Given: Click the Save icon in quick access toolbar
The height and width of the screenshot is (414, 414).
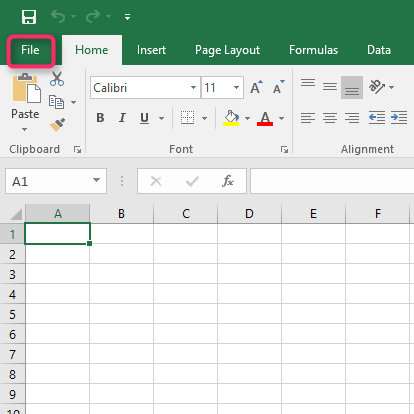Looking at the screenshot, I should pyautogui.click(x=29, y=17).
